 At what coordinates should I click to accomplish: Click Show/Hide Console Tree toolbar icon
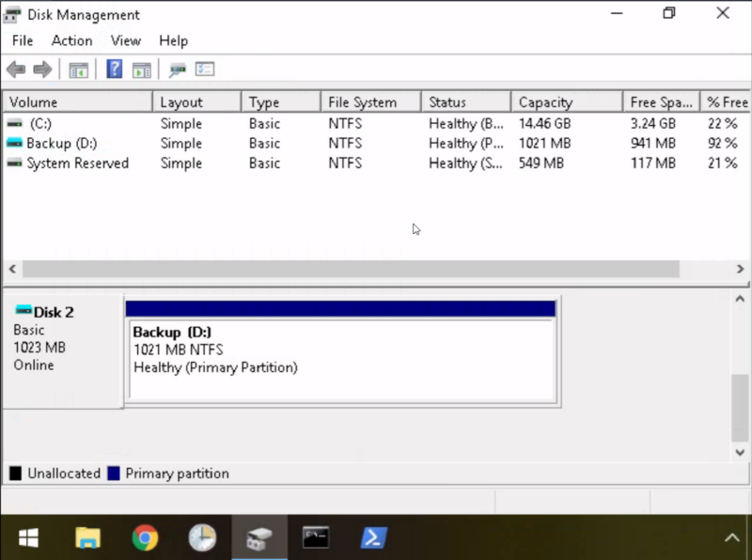click(x=79, y=70)
